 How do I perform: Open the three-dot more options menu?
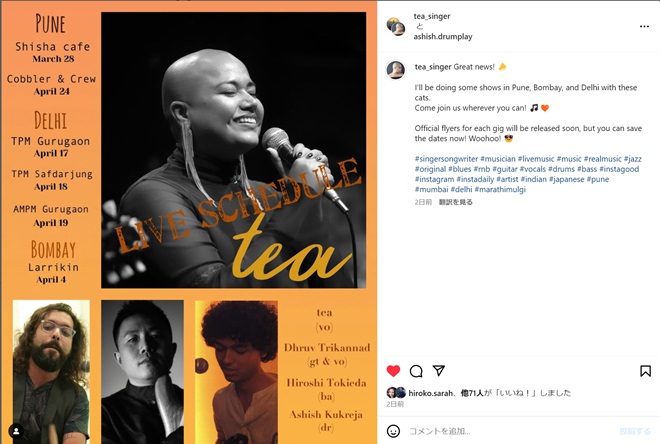click(644, 26)
